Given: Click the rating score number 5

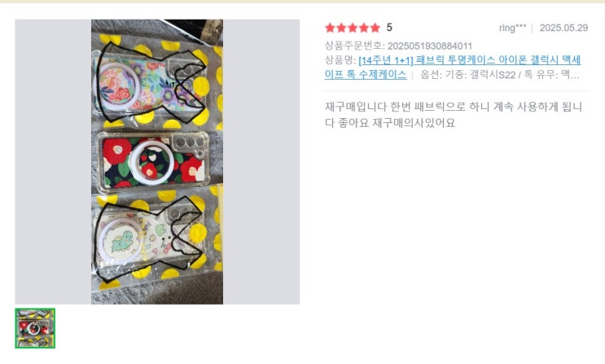Looking at the screenshot, I should pyautogui.click(x=389, y=28).
